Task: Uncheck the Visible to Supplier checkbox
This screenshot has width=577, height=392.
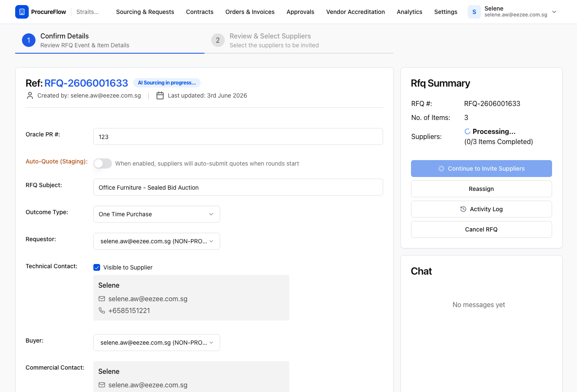Action: pyautogui.click(x=97, y=267)
